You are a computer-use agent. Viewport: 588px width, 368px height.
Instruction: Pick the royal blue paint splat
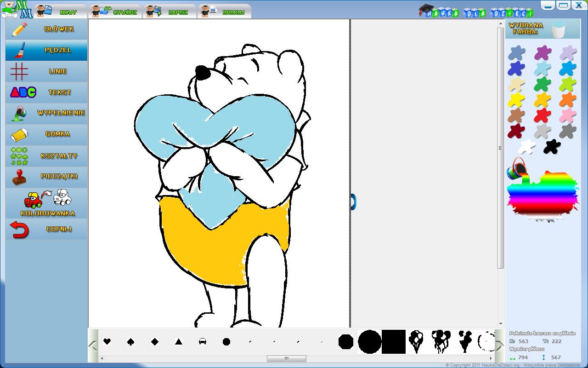point(517,69)
